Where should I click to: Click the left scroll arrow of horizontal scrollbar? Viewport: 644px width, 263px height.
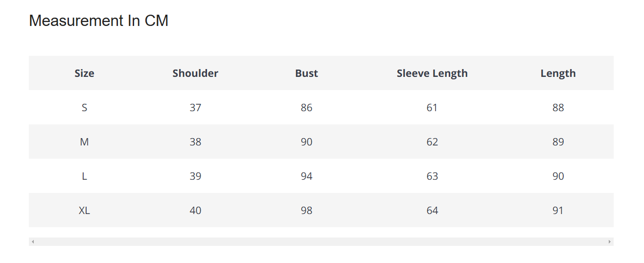point(33,242)
